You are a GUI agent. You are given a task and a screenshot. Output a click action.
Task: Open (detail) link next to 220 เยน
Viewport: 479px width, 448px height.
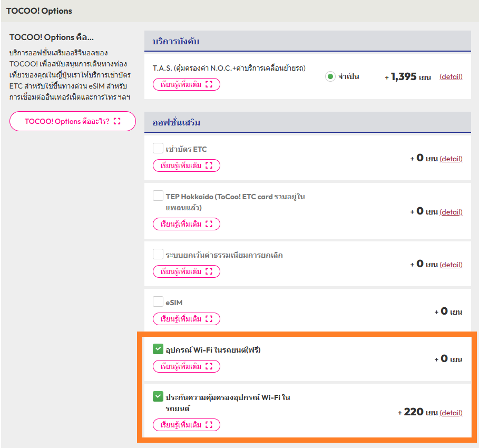coord(451,413)
